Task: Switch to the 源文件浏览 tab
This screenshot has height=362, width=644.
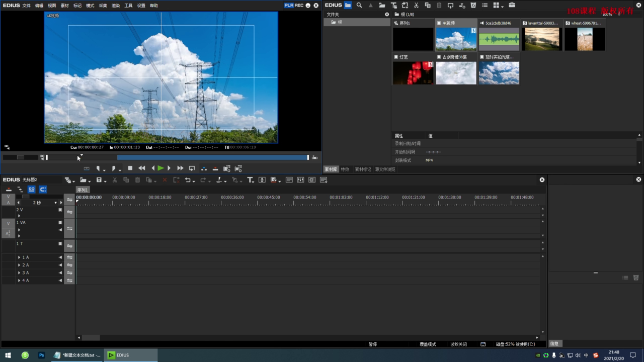Action: [385, 169]
